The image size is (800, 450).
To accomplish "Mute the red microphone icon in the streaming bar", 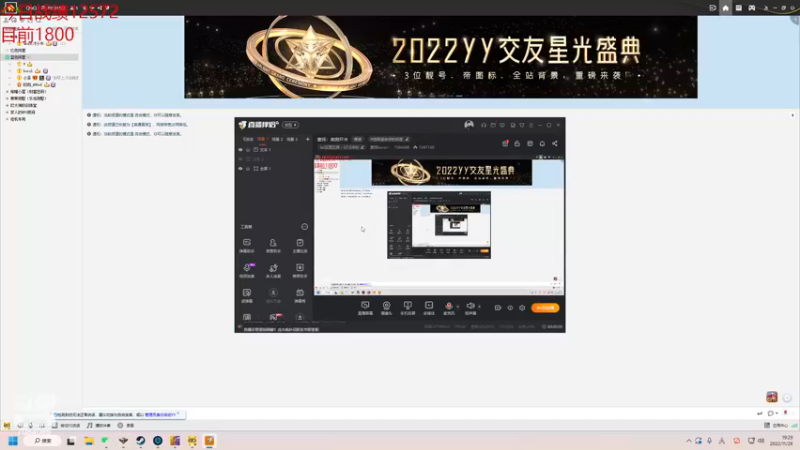I will (x=449, y=306).
